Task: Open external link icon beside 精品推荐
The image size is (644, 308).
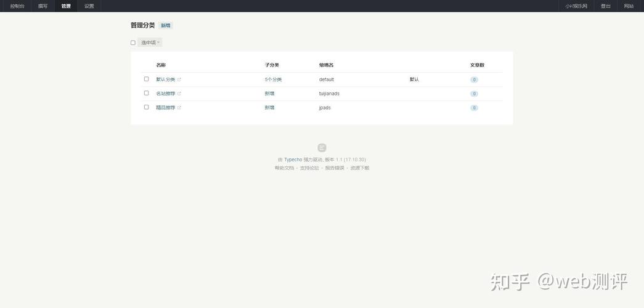Action: 179,108
